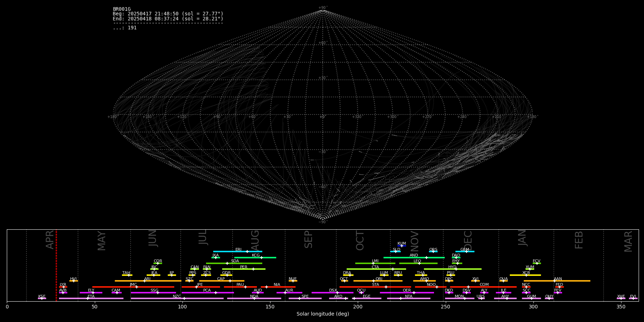Click the AND shower label

click(x=414, y=255)
